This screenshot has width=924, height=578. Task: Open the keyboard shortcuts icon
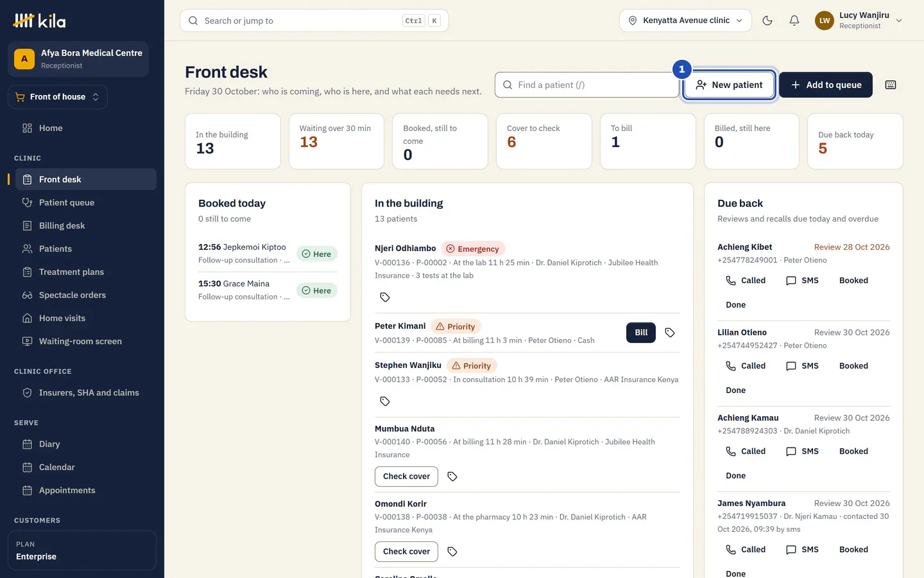point(891,85)
